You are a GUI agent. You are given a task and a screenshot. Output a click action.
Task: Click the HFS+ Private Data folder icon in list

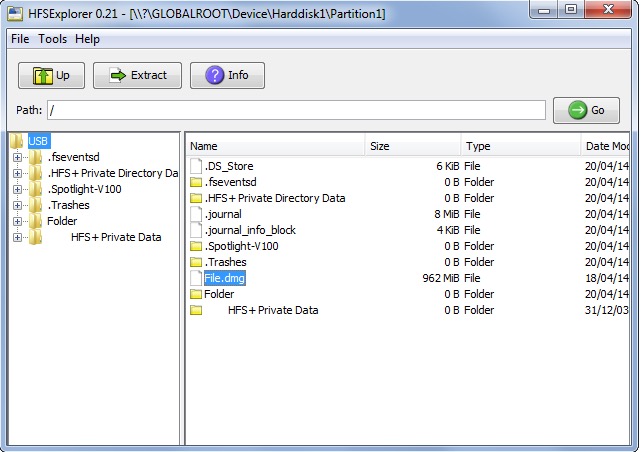click(196, 310)
